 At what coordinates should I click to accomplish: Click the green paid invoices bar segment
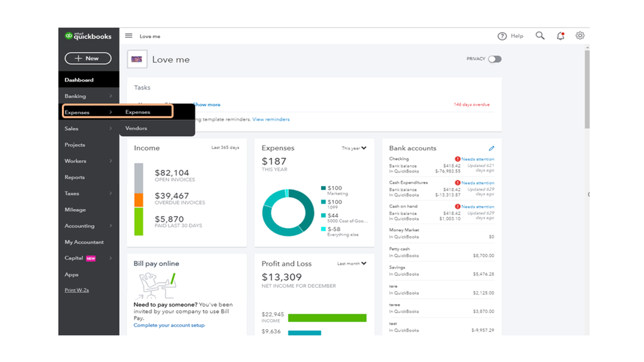[x=139, y=222]
